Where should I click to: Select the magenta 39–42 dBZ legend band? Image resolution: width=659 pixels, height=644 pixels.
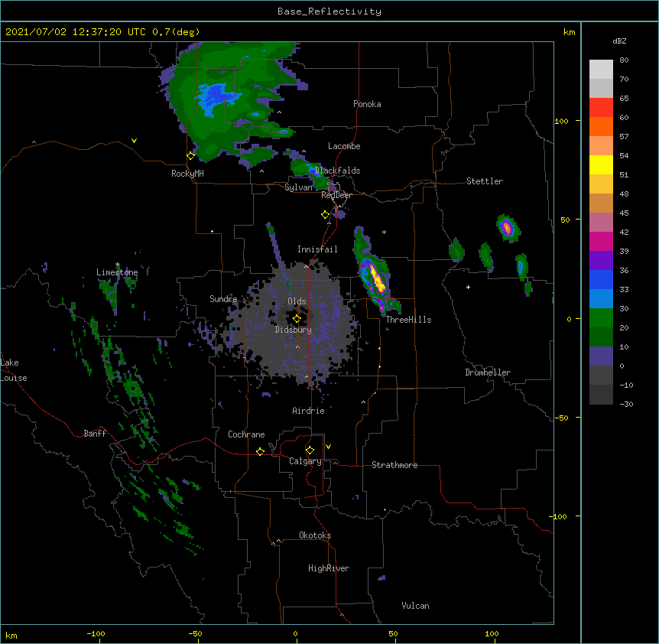click(601, 241)
